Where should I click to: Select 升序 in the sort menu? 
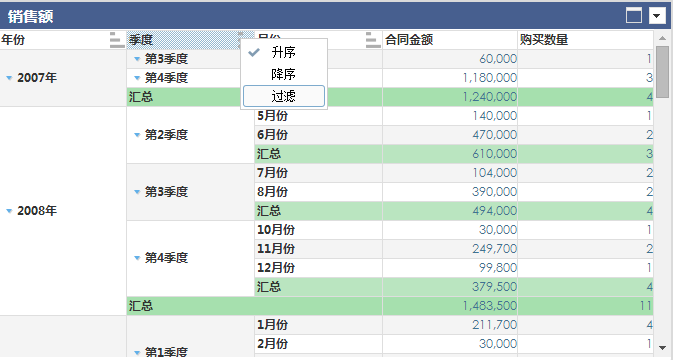click(284, 52)
